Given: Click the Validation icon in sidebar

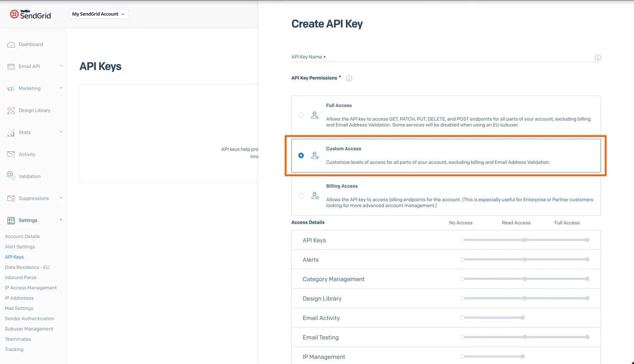Looking at the screenshot, I should click(x=11, y=175).
